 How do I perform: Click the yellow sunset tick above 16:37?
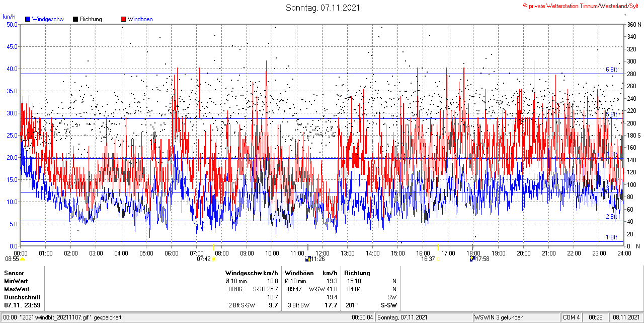pos(438,247)
